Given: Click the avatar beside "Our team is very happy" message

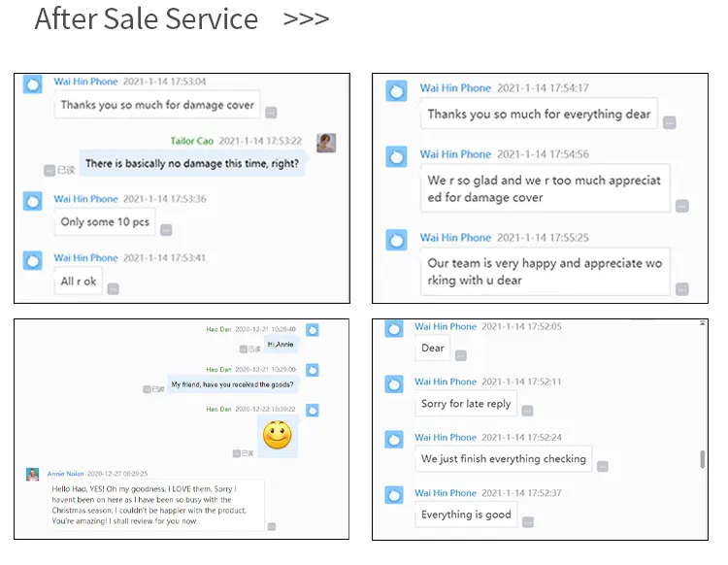Looking at the screenshot, I should [x=396, y=240].
